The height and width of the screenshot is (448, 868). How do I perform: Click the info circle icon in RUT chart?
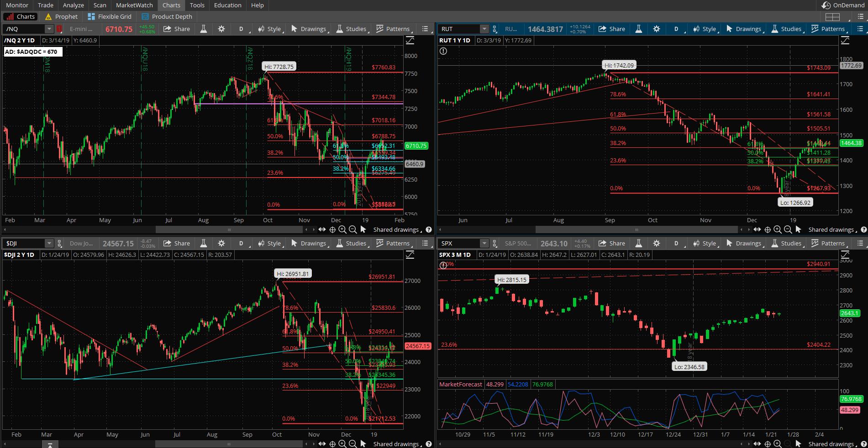click(443, 51)
